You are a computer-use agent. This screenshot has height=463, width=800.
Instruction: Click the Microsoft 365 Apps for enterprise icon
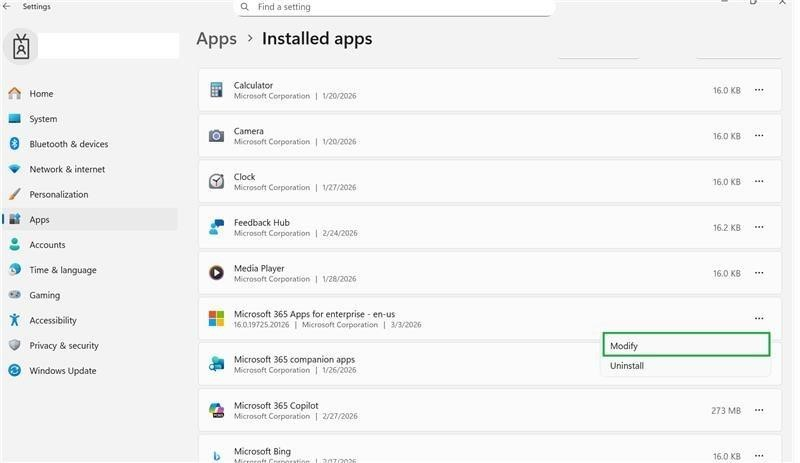click(216, 319)
